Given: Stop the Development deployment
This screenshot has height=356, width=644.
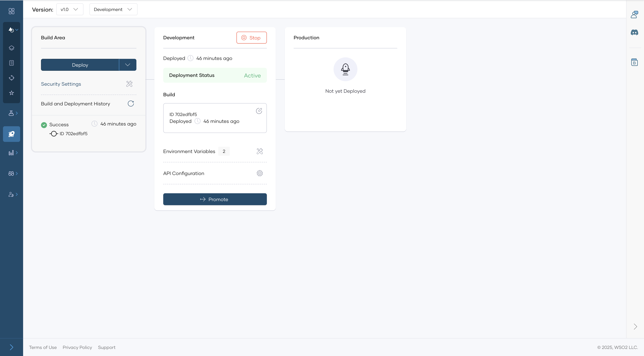Looking at the screenshot, I should coord(252,37).
